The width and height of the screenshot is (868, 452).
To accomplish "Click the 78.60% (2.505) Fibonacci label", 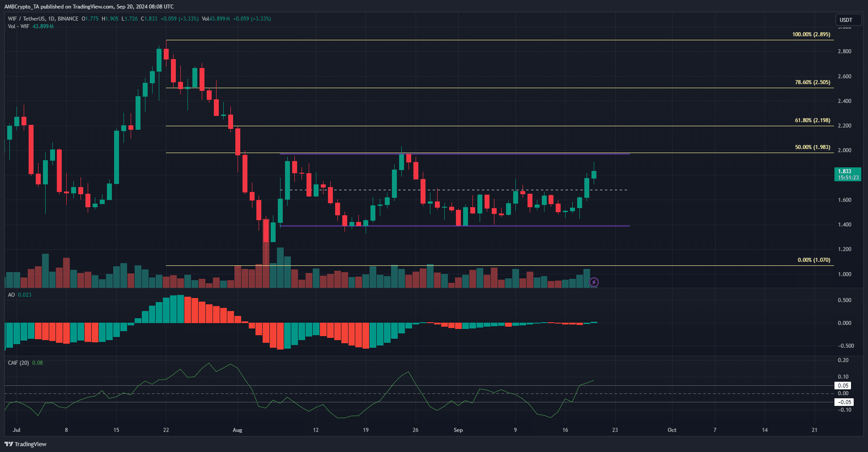I will click(x=813, y=82).
